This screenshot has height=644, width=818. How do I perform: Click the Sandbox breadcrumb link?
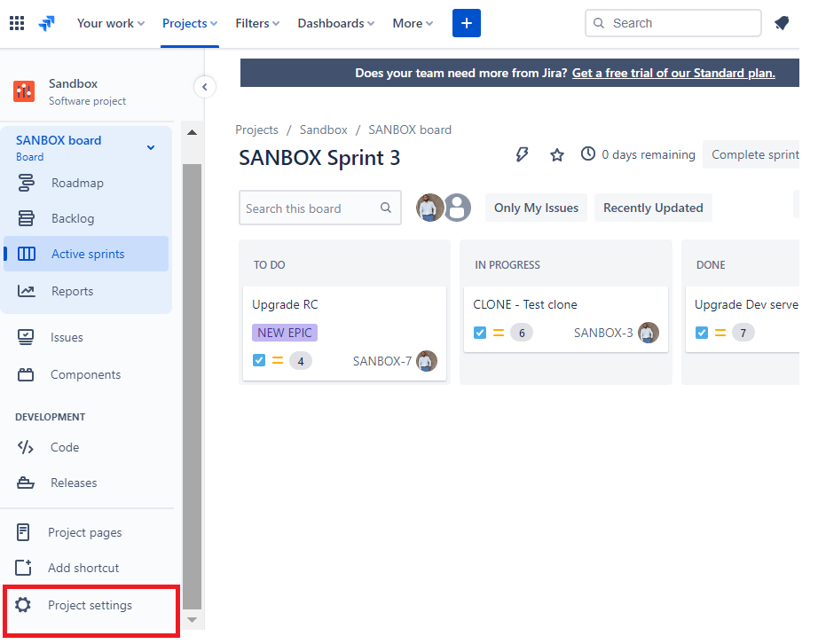tap(324, 130)
